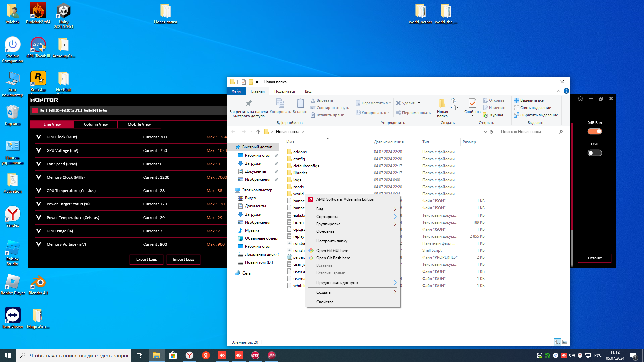
Task: Open Файл tab in Explorer
Action: click(236, 91)
